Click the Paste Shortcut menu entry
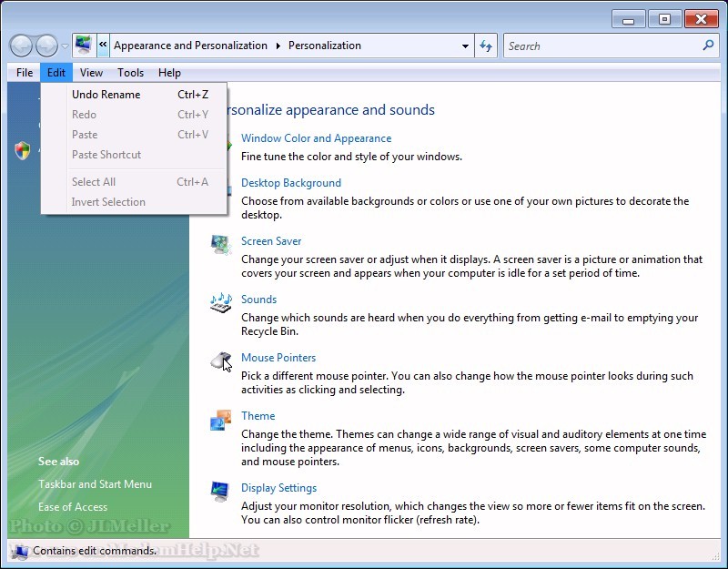 pos(134,154)
